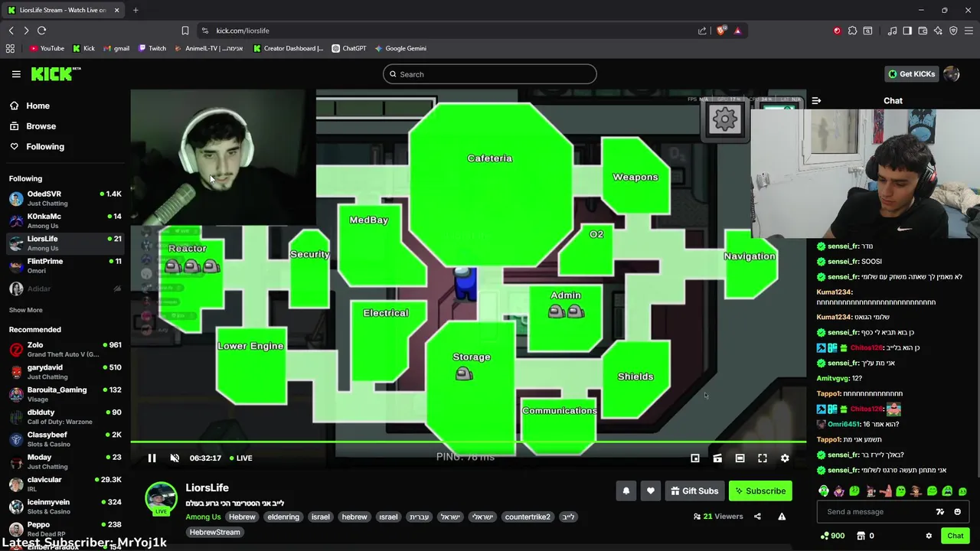Click the countertrike2 tag
Screen dimensions: 980x551
point(528,517)
